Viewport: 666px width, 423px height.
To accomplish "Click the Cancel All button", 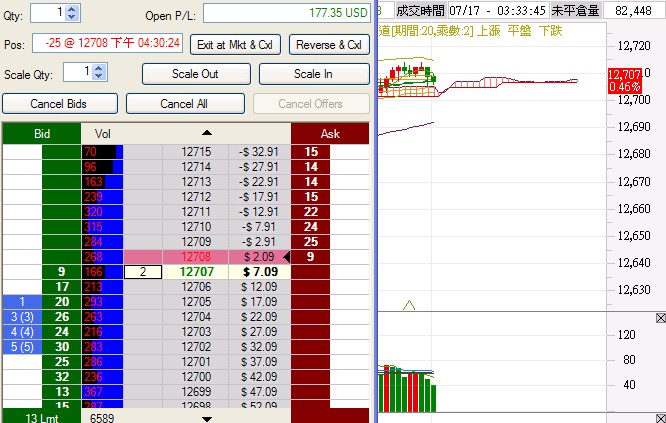I will click(x=185, y=104).
